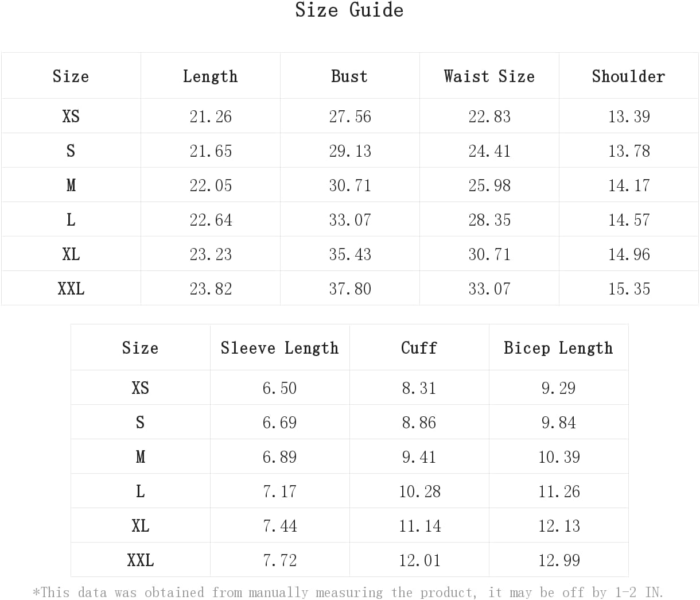Screen dimensions: 700x600
Task: Click the Shoulder column header
Action: tap(628, 76)
